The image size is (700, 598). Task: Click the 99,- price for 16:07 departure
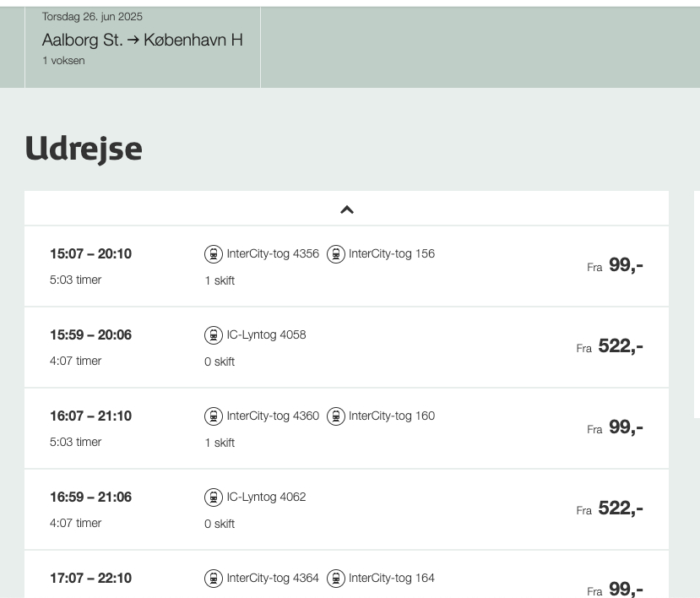pos(625,427)
